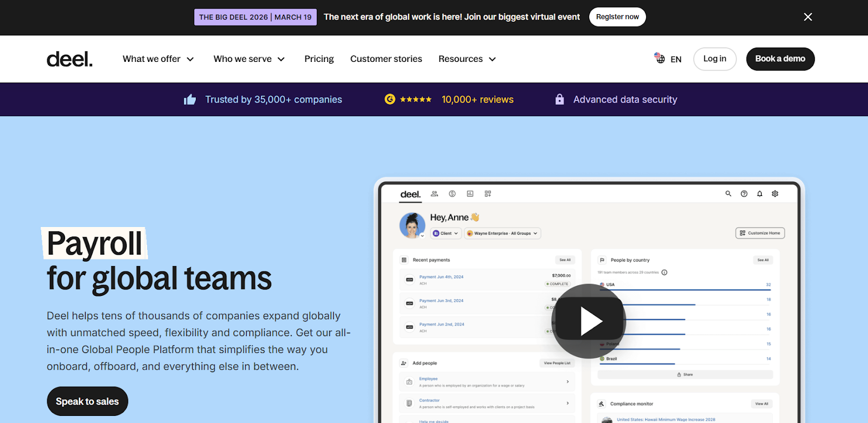Open Customer stories from navigation
Viewport: 868px width, 423px height.
tap(386, 59)
